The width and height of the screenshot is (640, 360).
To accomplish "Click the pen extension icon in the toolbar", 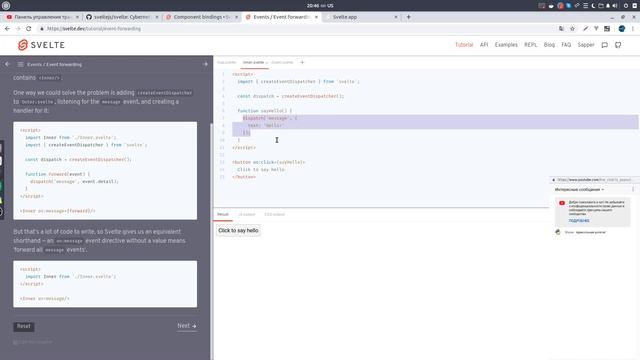I will tap(585, 29).
